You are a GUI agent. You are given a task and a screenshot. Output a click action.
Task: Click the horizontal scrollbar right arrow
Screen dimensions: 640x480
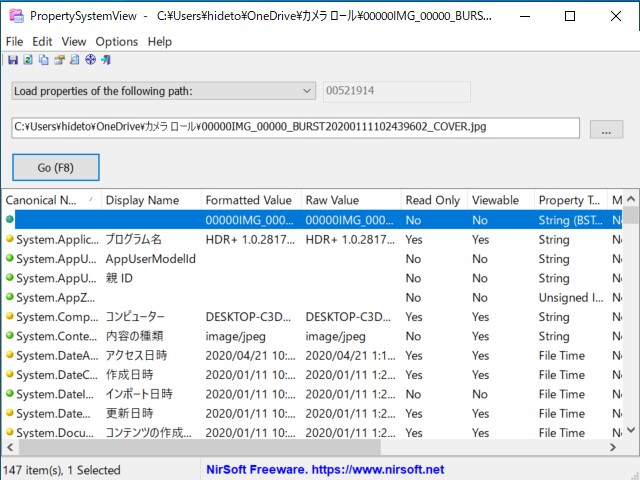coord(613,447)
